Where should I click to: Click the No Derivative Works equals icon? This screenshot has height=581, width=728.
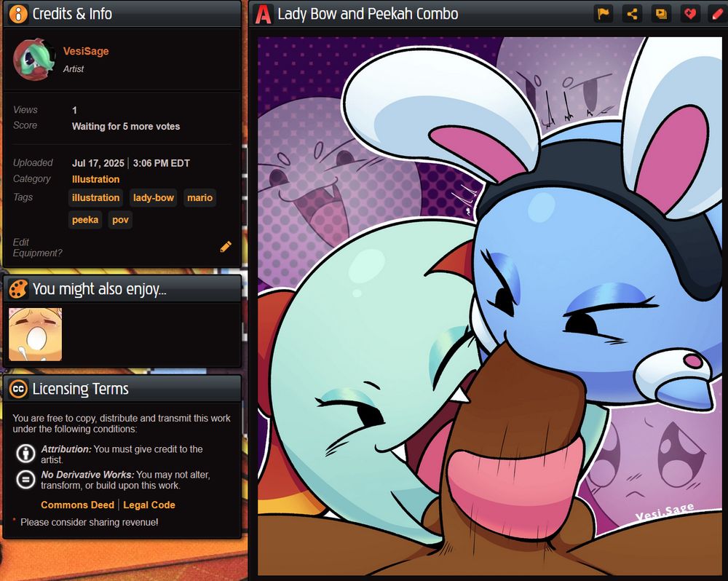coord(25,479)
